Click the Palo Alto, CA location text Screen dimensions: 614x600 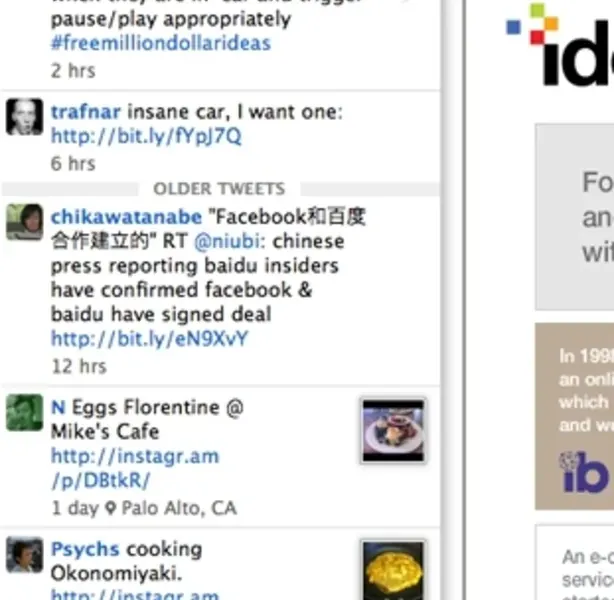(179, 508)
